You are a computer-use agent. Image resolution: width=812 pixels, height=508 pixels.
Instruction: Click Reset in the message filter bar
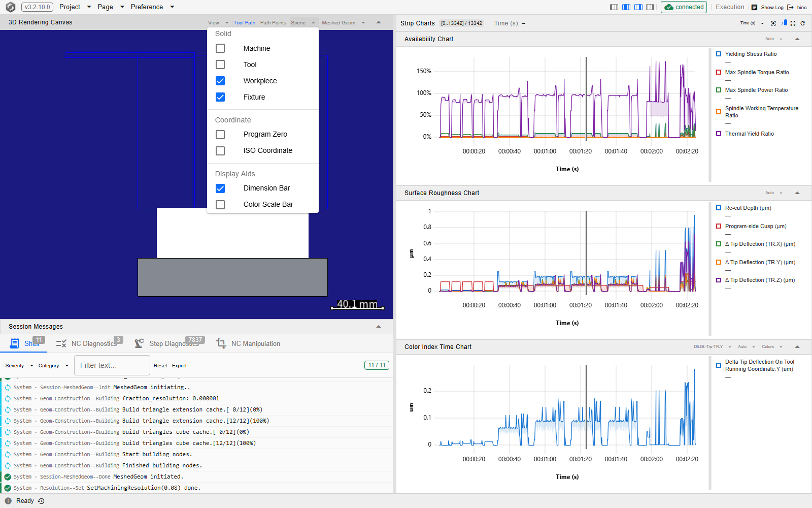160,366
